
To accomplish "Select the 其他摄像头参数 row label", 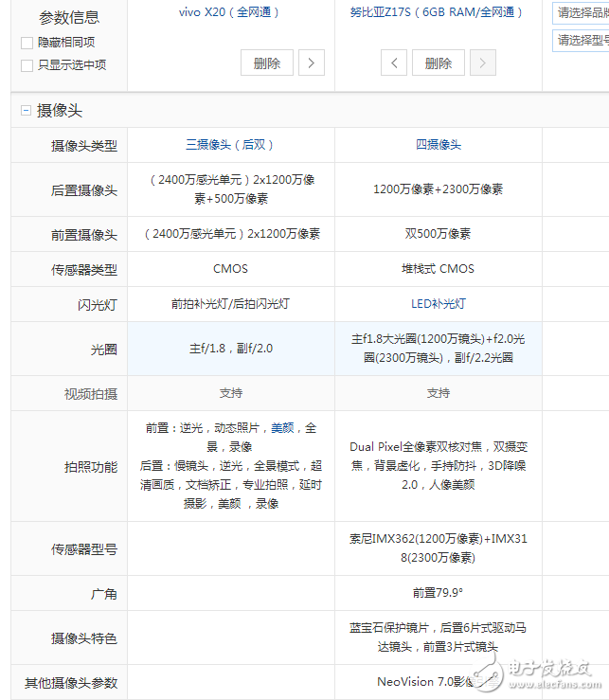I will pos(71,683).
